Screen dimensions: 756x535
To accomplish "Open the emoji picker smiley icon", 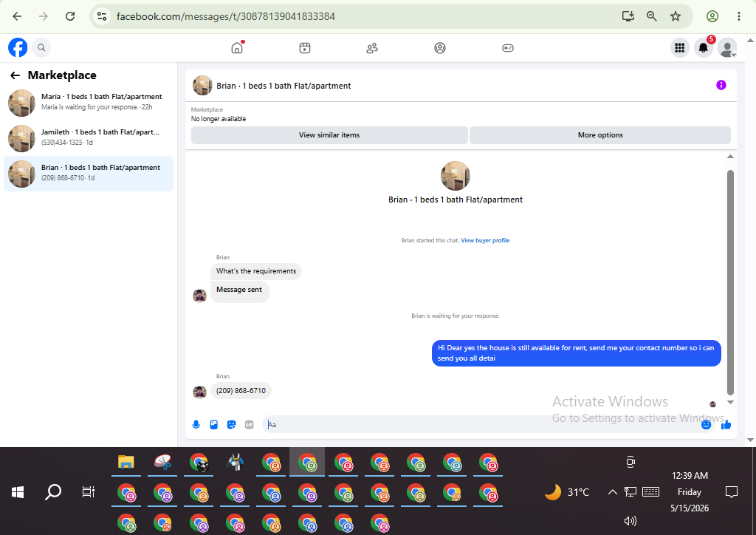I will coord(706,424).
